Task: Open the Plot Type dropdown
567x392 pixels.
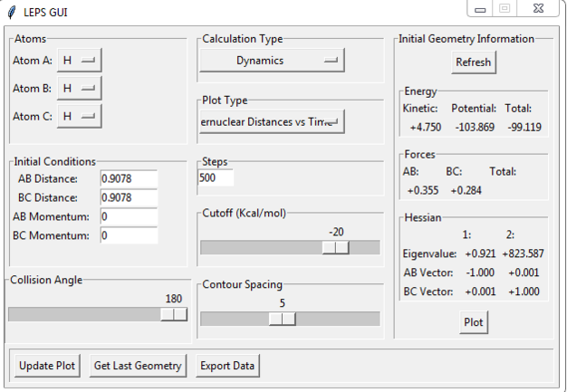Action: (272, 121)
